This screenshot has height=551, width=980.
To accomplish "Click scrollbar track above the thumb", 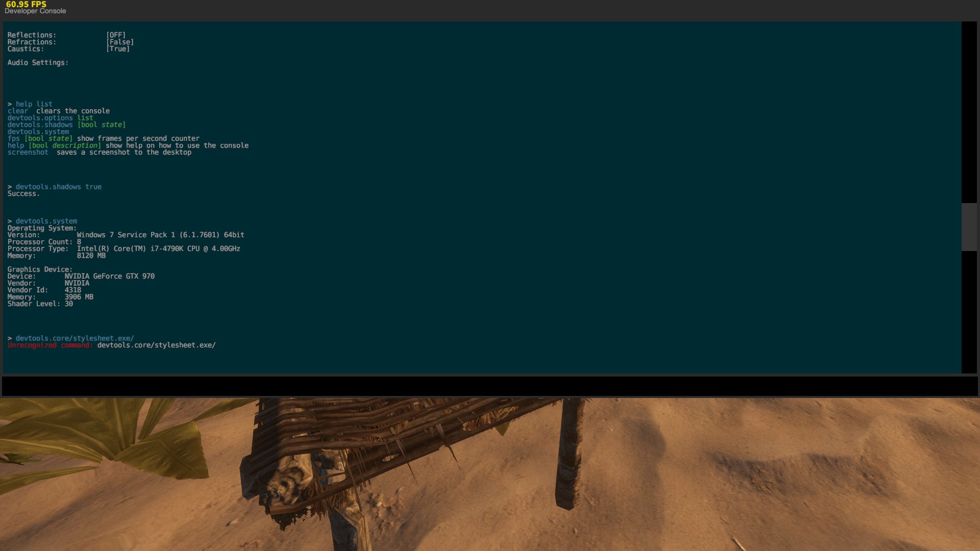I will pyautogui.click(x=969, y=112).
